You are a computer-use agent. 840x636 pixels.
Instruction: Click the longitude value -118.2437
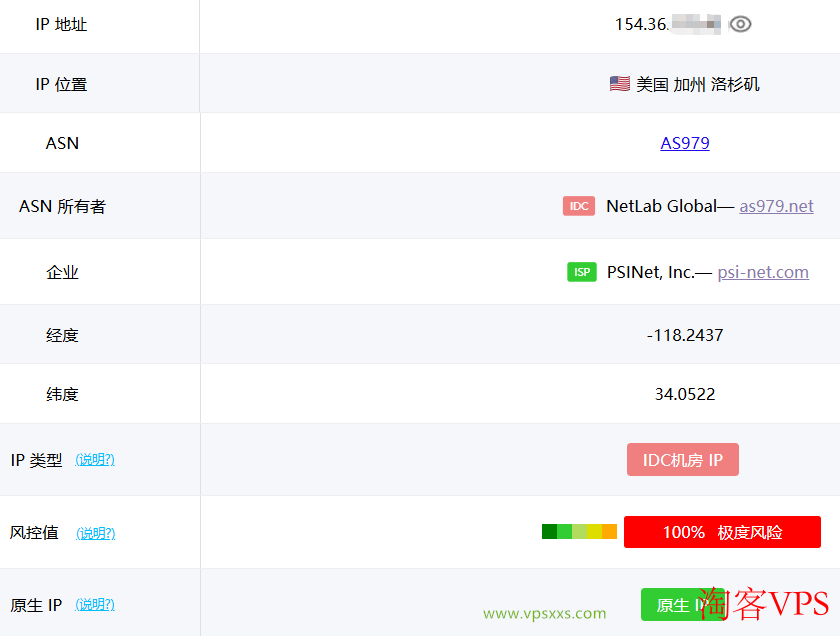click(x=685, y=335)
